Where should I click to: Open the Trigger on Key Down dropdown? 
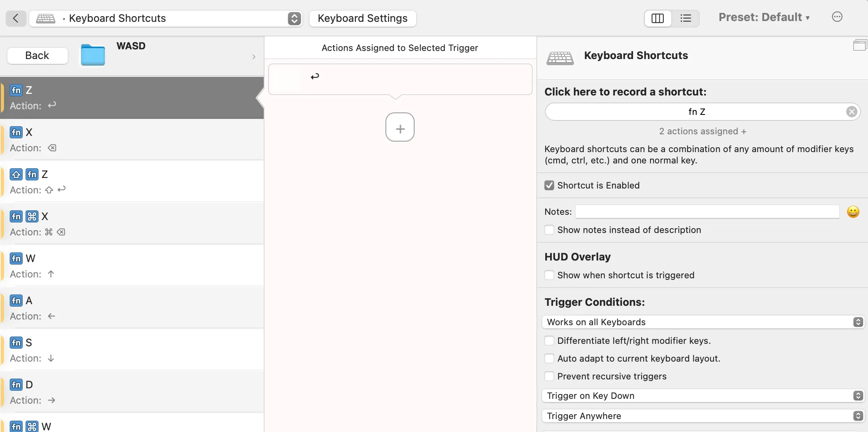[703, 396]
